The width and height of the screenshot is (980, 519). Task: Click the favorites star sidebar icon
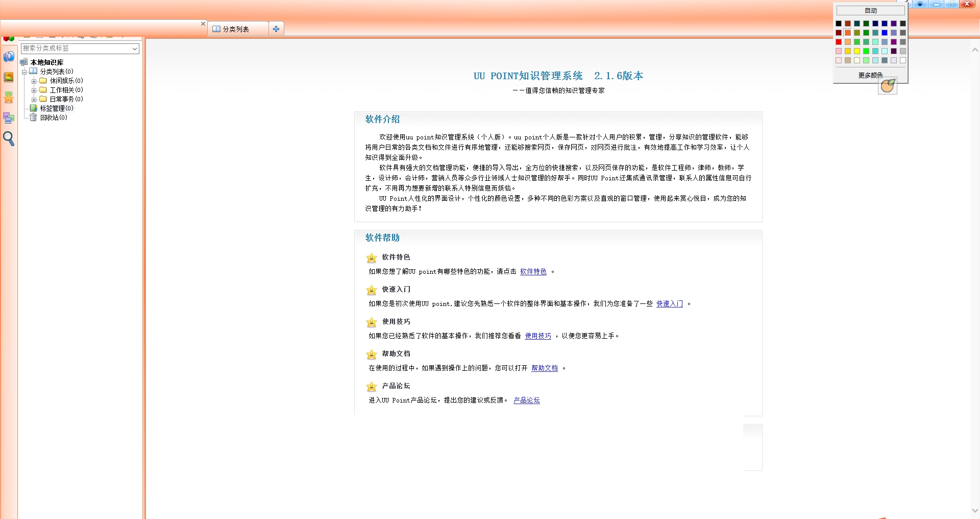pyautogui.click(x=9, y=98)
